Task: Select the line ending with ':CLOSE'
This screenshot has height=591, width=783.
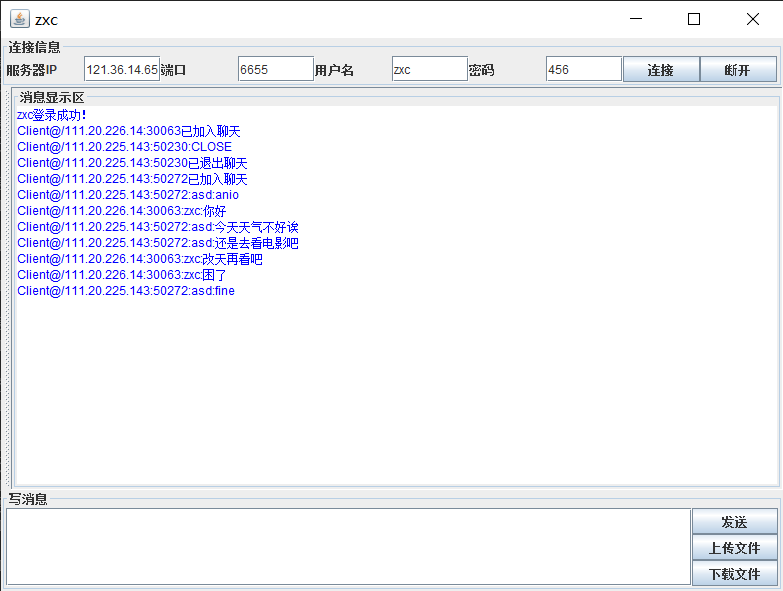Action: click(x=124, y=147)
